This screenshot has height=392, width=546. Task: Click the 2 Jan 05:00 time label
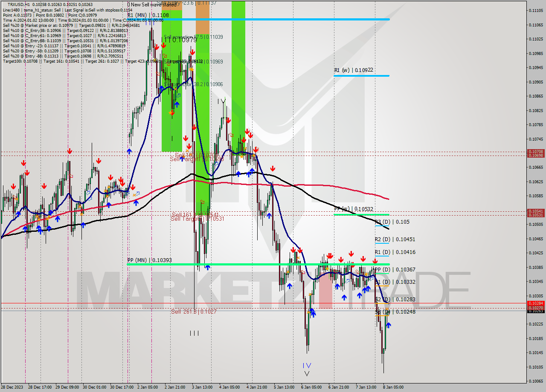tap(148, 387)
